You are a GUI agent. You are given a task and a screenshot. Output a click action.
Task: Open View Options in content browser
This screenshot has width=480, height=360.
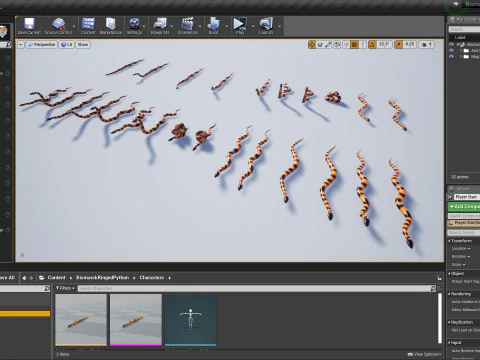pyautogui.click(x=424, y=354)
